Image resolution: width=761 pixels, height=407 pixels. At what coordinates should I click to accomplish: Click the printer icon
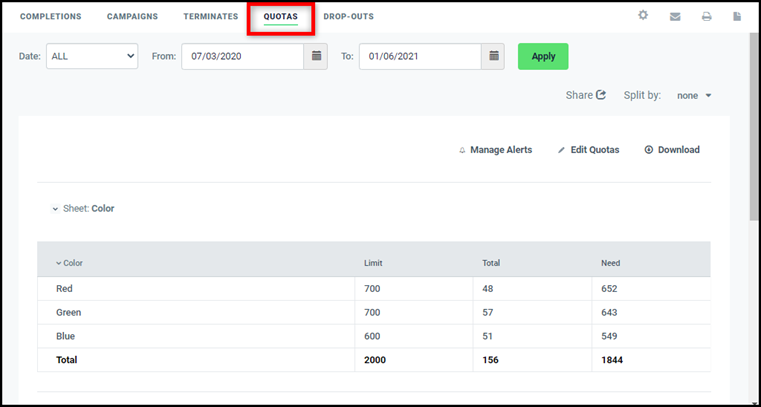(707, 17)
